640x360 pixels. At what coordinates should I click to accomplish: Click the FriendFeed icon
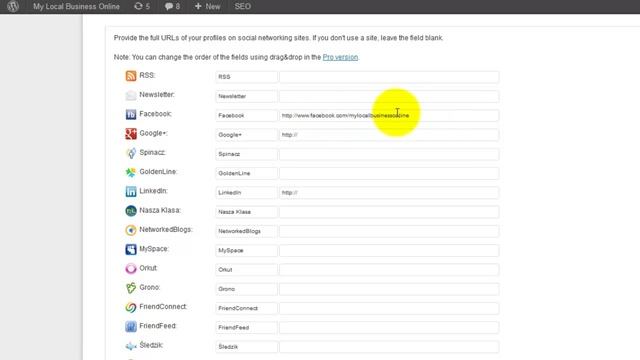131,326
